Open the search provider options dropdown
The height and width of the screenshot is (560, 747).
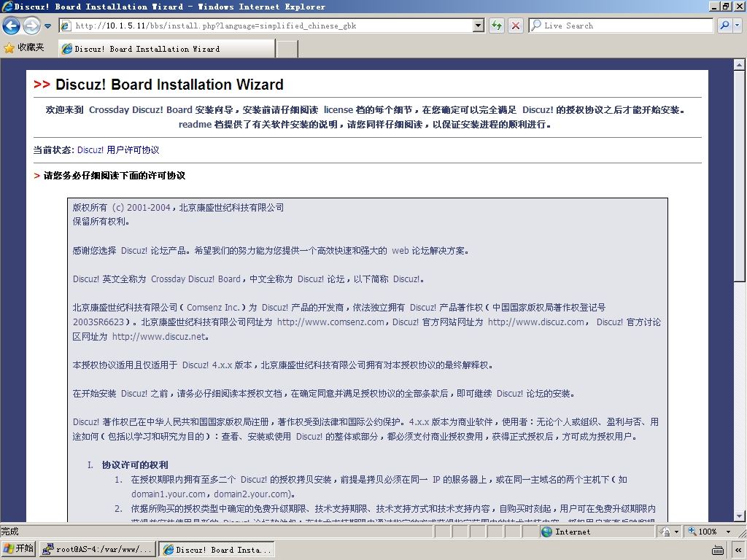click(x=738, y=26)
